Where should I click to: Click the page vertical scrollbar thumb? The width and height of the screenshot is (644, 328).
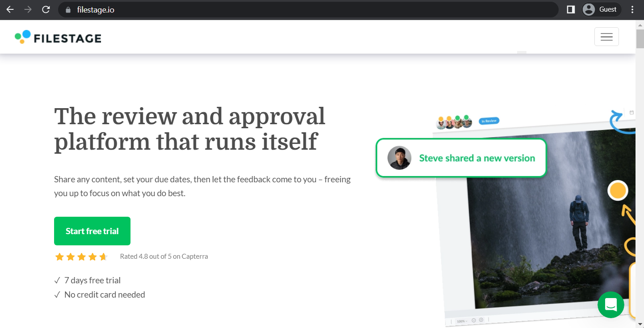pos(640,39)
